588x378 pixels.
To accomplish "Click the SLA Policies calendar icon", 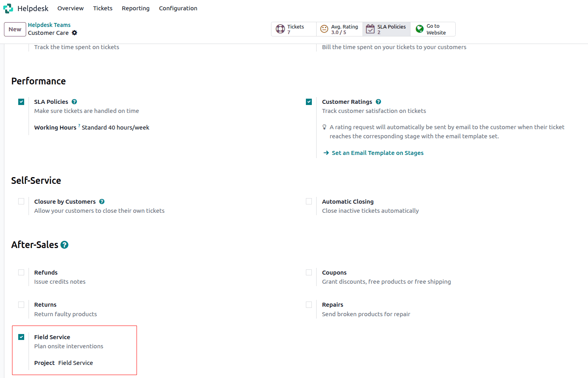I will pyautogui.click(x=370, y=29).
